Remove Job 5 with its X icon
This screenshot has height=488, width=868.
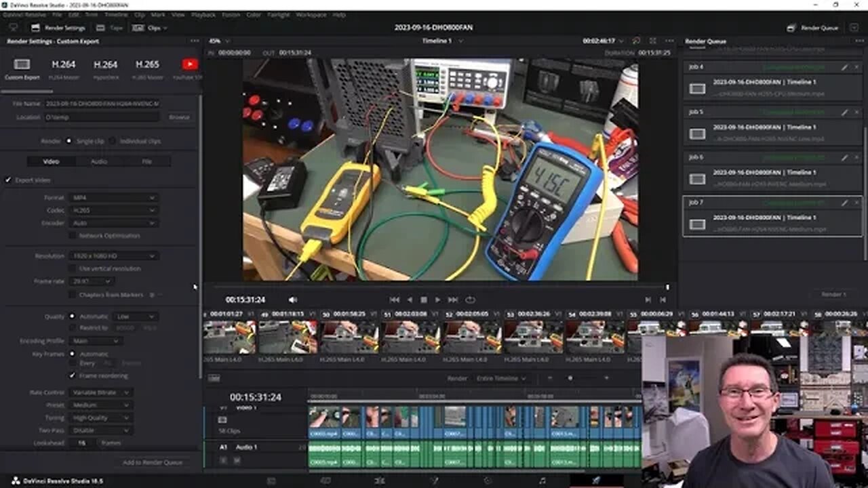[x=856, y=112]
